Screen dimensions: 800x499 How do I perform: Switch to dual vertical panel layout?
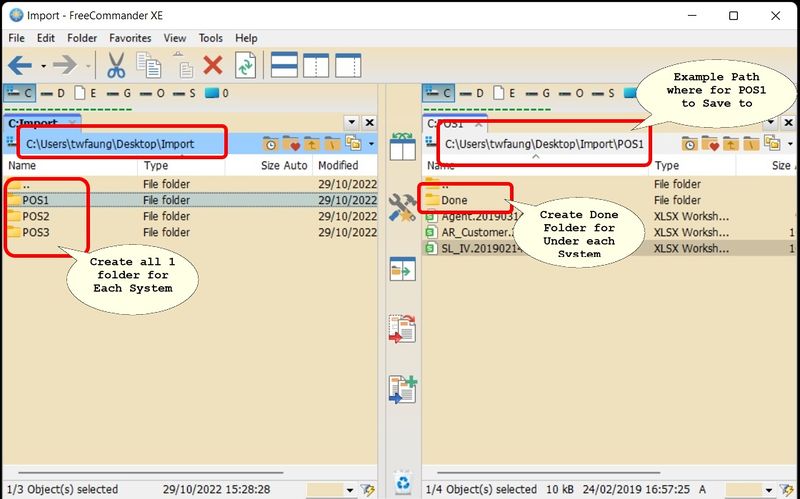click(316, 66)
